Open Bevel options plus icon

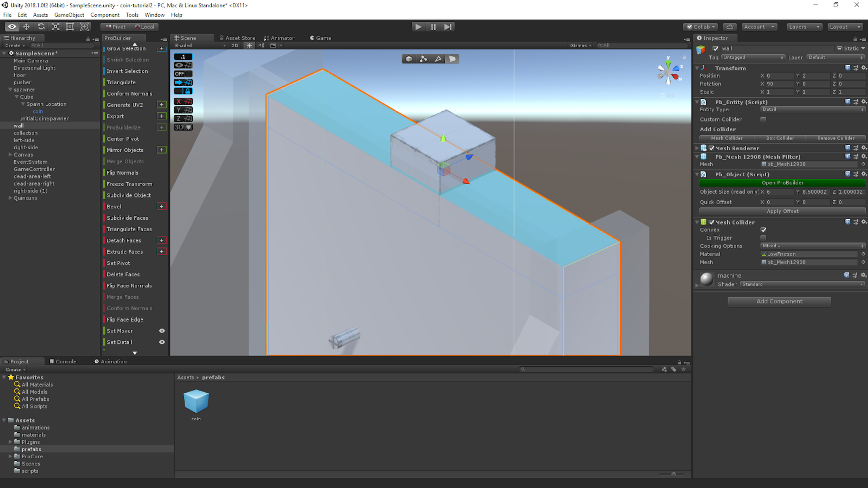pos(162,206)
